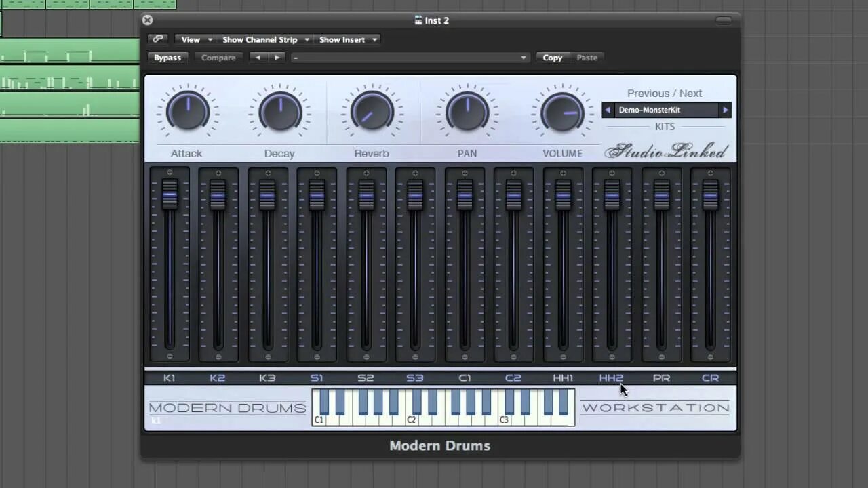Select the S2 channel label
Screen dimensions: 868x488
coord(366,378)
